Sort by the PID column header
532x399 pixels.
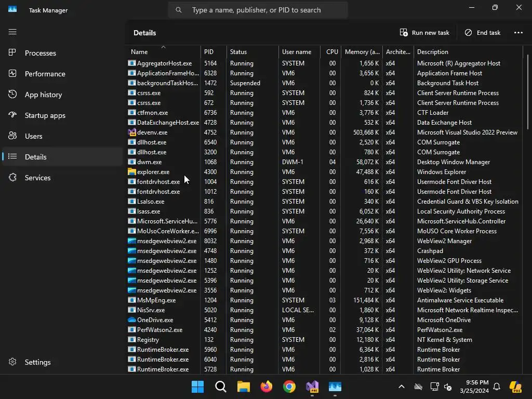tap(214, 51)
